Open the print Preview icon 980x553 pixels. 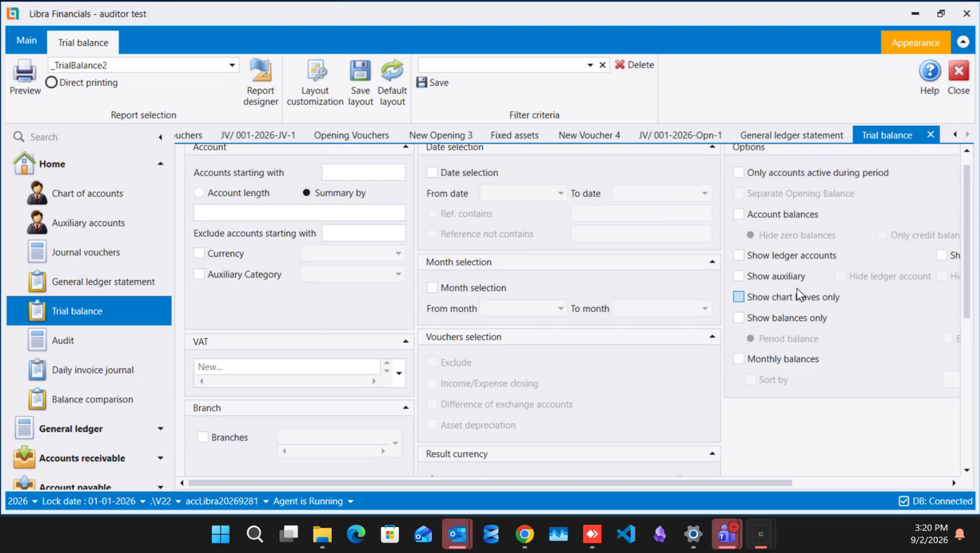(25, 77)
